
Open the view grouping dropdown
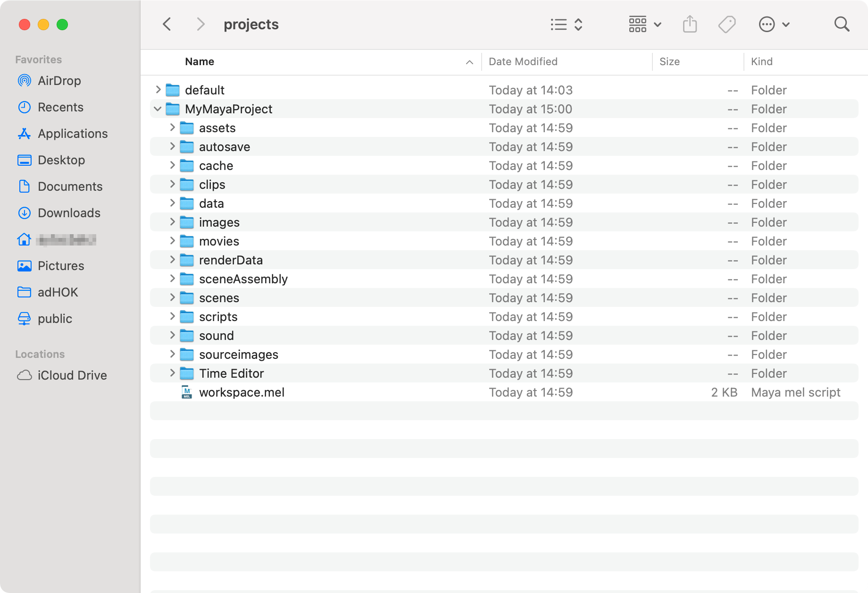pyautogui.click(x=644, y=24)
